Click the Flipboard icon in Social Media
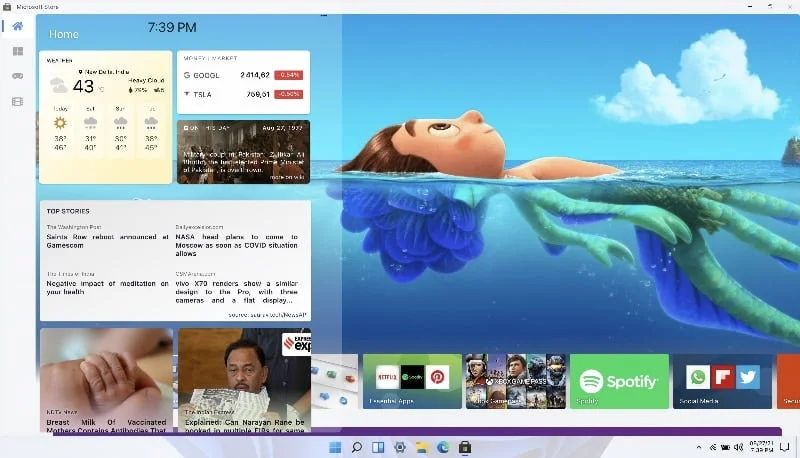Image resolution: width=800 pixels, height=458 pixels. tap(723, 377)
